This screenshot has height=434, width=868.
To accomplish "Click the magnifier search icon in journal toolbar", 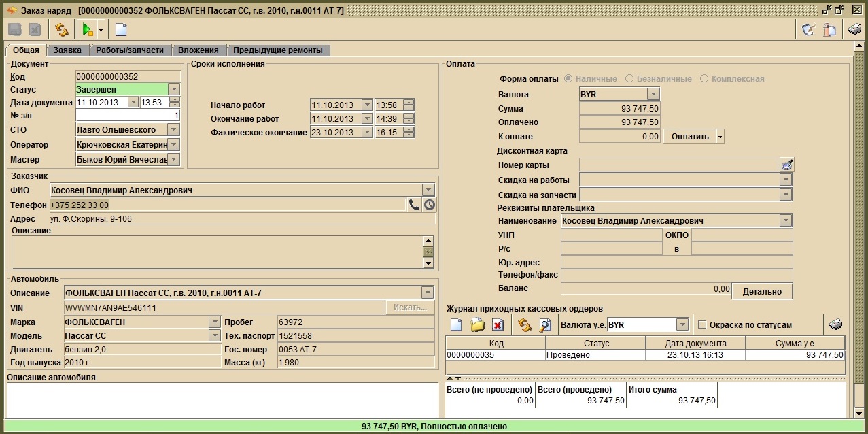I will pos(544,324).
